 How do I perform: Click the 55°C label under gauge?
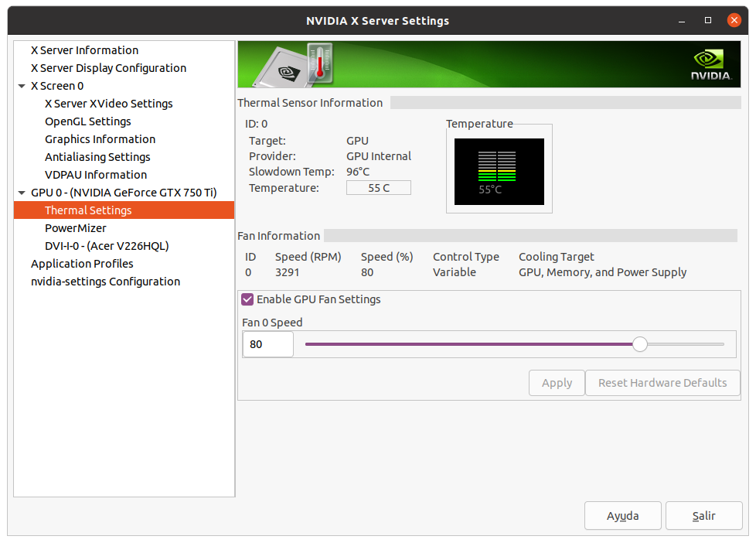pyautogui.click(x=490, y=190)
